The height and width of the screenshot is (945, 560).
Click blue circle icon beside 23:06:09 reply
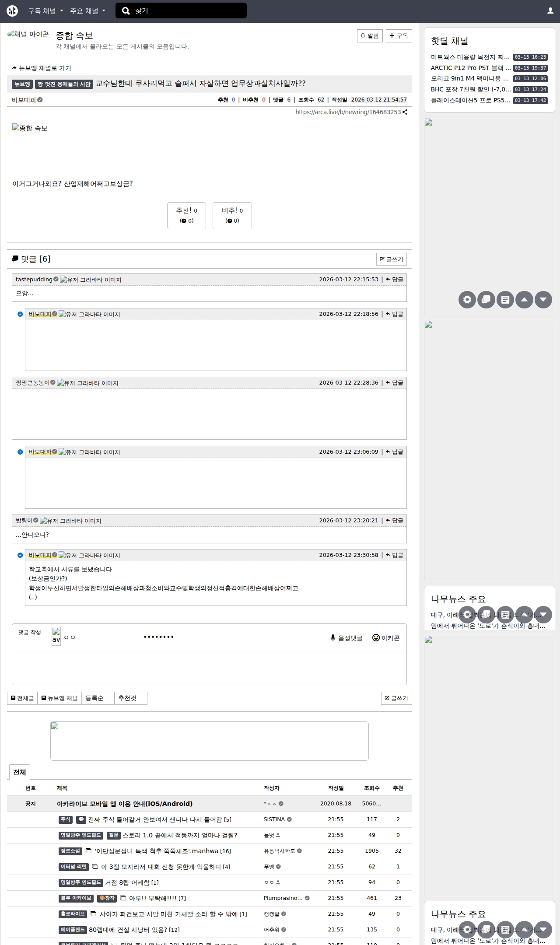click(x=20, y=452)
